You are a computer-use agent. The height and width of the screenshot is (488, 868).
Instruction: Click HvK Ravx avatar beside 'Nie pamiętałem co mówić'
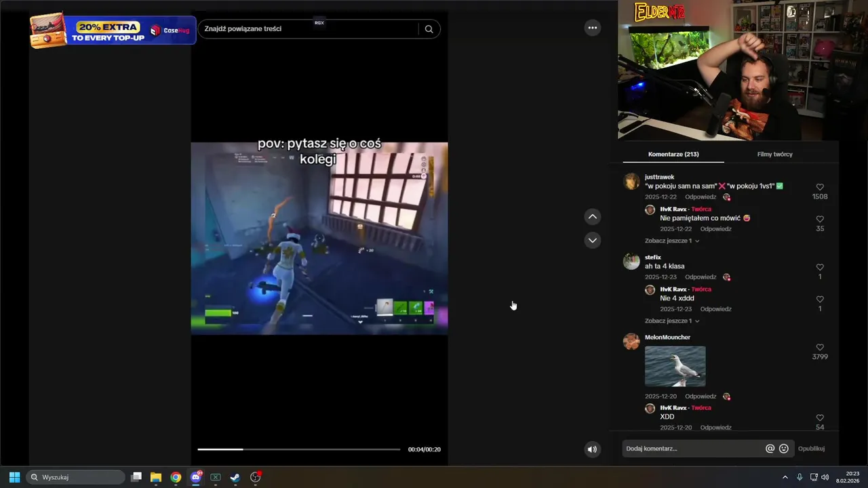[x=650, y=210]
